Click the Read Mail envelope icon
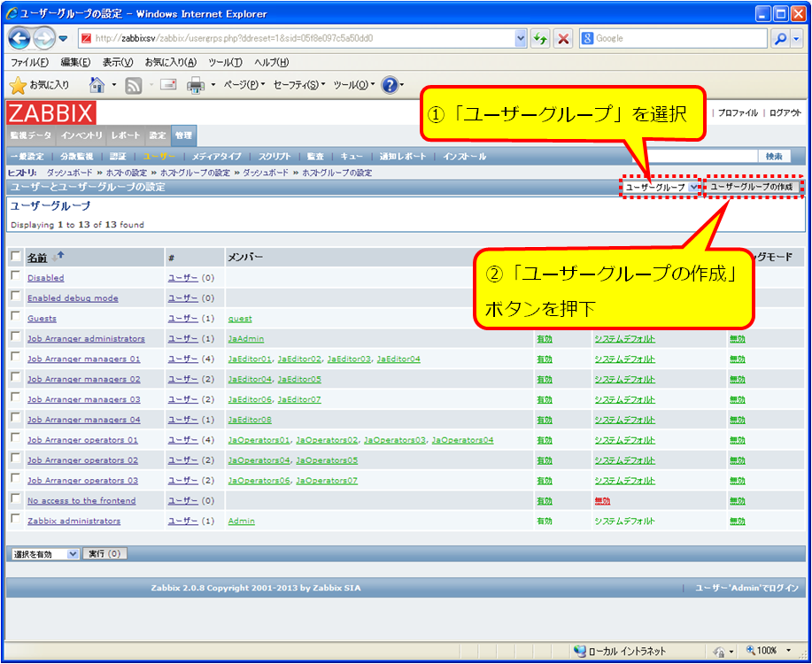Screen dimensions: 812x664 coord(168,85)
